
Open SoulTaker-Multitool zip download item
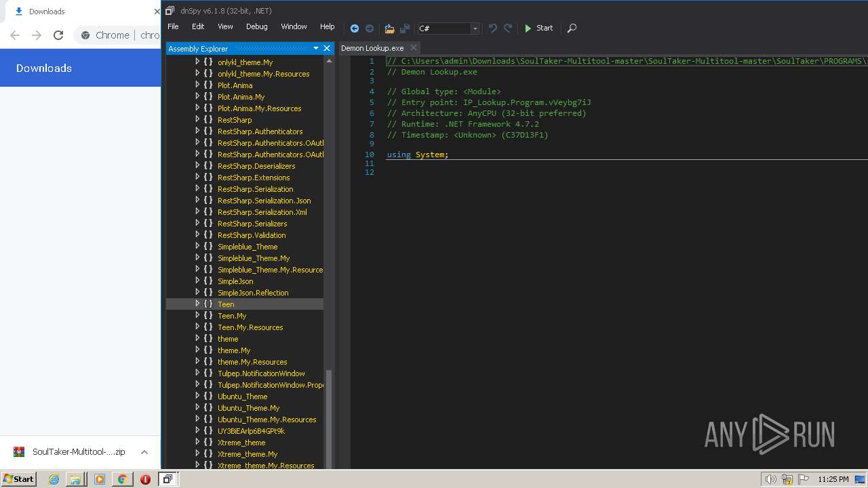(x=71, y=452)
